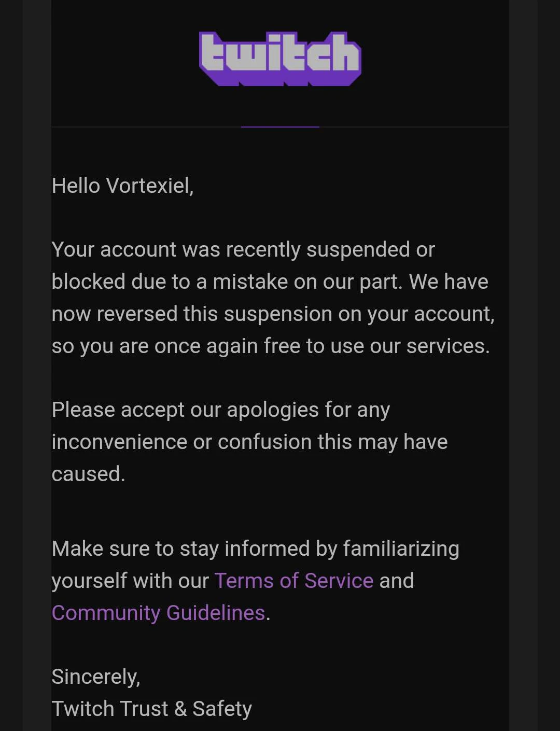
Task: Click the line "Please accept our apologies for any"
Action: (x=221, y=410)
